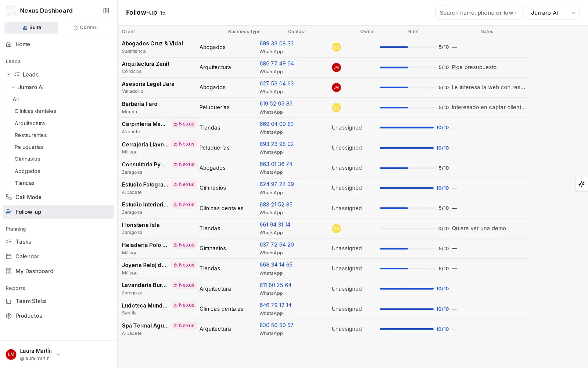Collapse the Leads tree chevron
This screenshot has height=368, width=588.
click(8, 74)
